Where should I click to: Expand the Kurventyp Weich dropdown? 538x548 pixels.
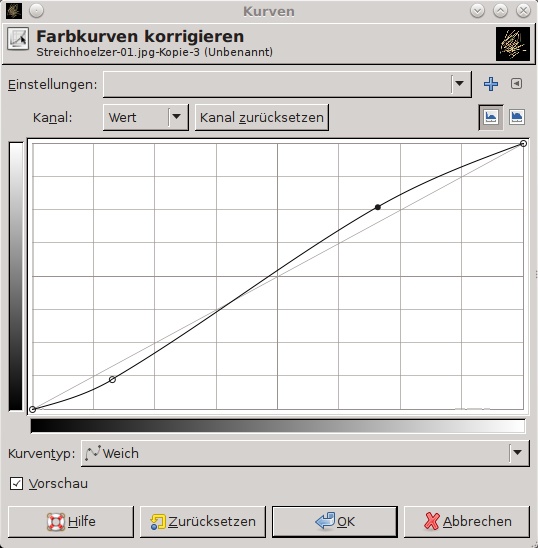coord(305,453)
